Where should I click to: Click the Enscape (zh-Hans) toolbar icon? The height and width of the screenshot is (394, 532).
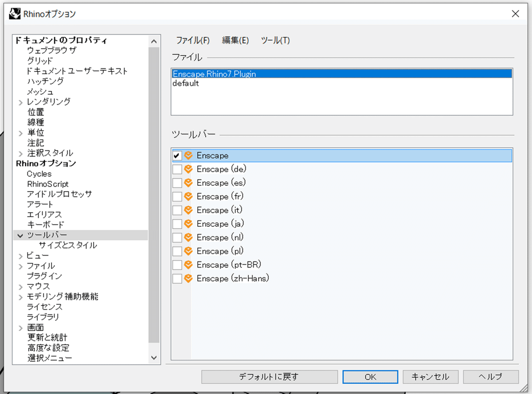[188, 279]
